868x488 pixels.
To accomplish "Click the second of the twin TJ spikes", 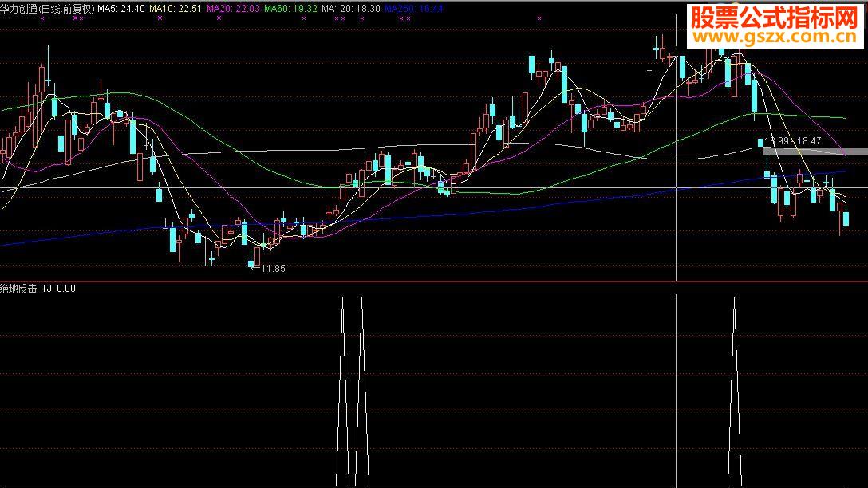I will coord(362,392).
